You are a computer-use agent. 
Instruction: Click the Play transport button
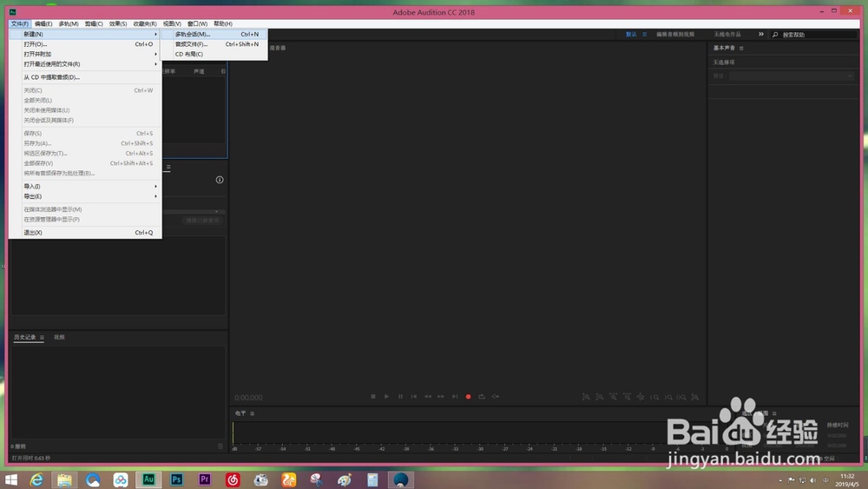point(386,397)
